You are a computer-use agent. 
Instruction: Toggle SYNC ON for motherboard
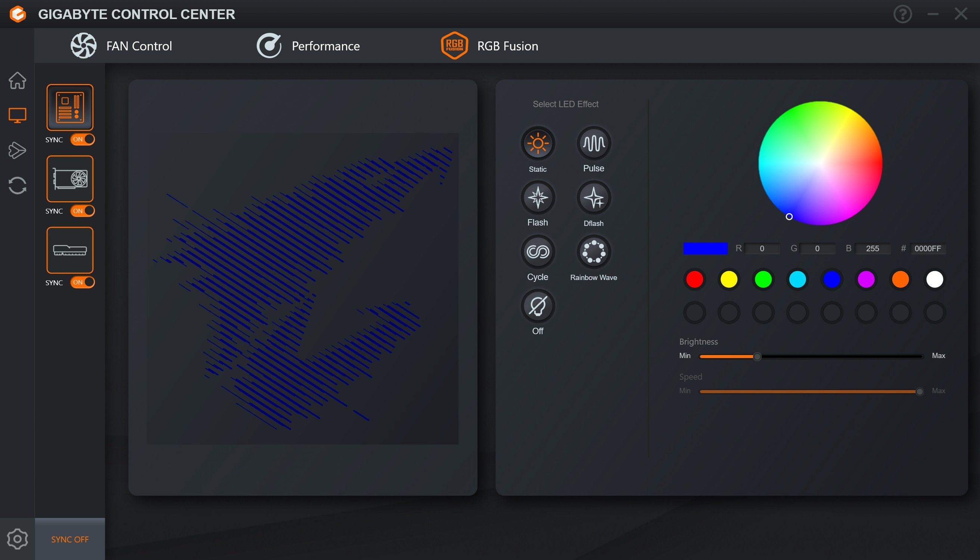pos(81,139)
